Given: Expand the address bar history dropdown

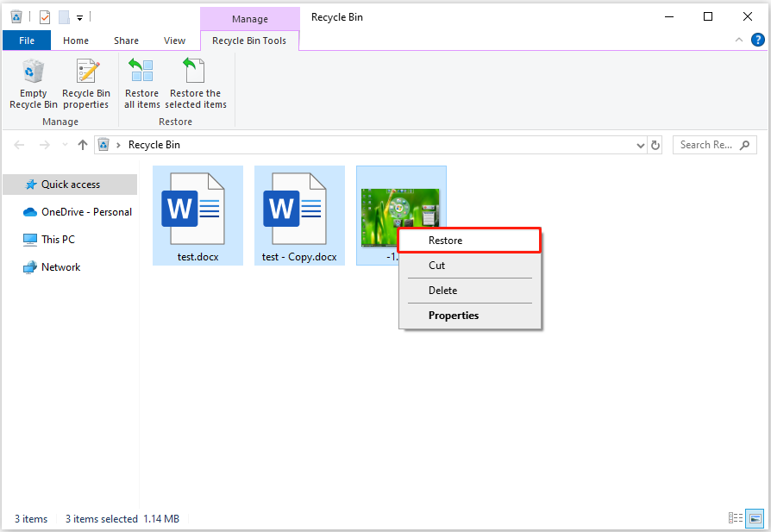Looking at the screenshot, I should click(640, 145).
